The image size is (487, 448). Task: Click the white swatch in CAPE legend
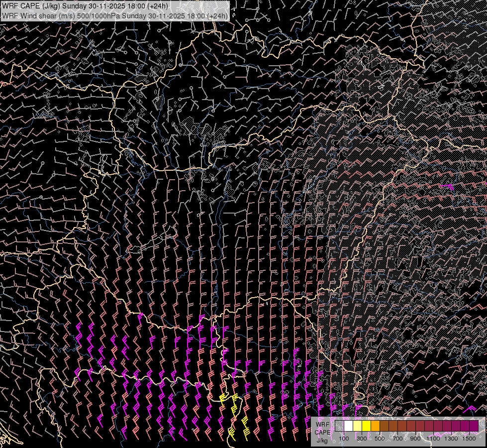(x=348, y=426)
